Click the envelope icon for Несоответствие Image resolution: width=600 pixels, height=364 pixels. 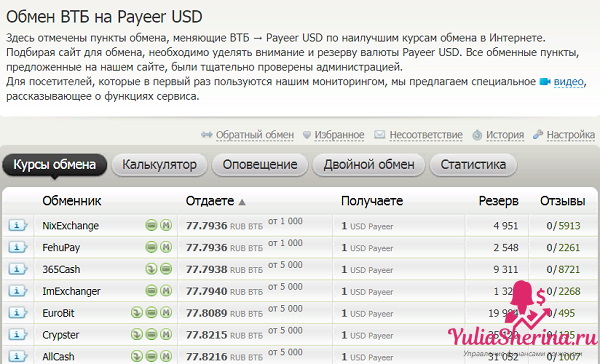tap(379, 134)
